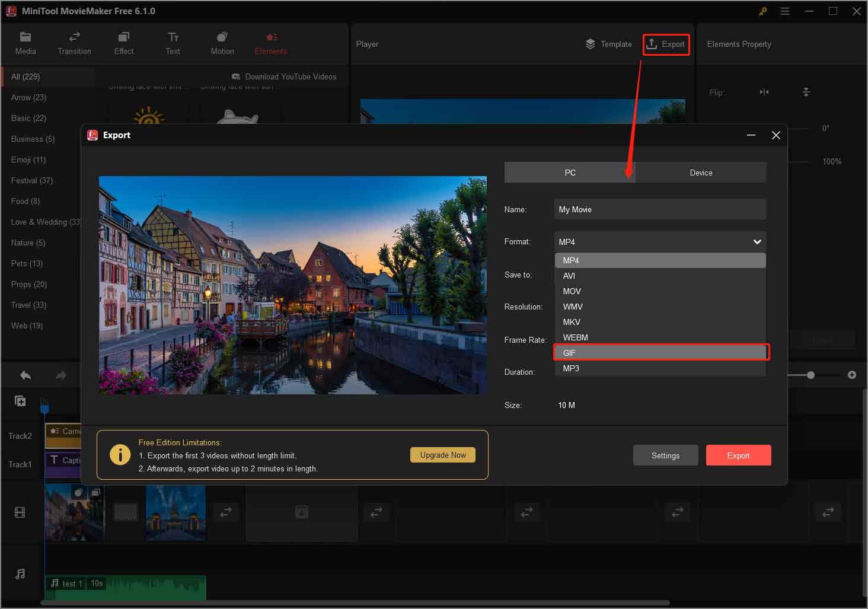Click the empty media placeholder on timeline

click(x=302, y=512)
